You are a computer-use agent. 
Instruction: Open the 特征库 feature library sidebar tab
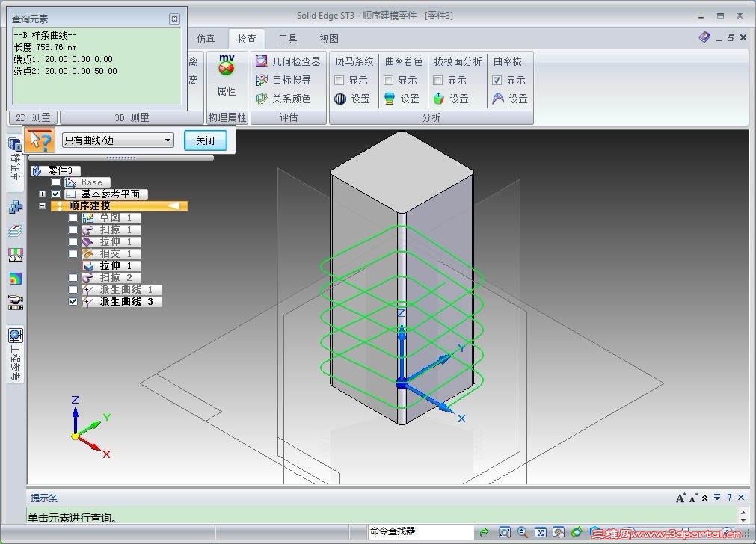pos(16,158)
